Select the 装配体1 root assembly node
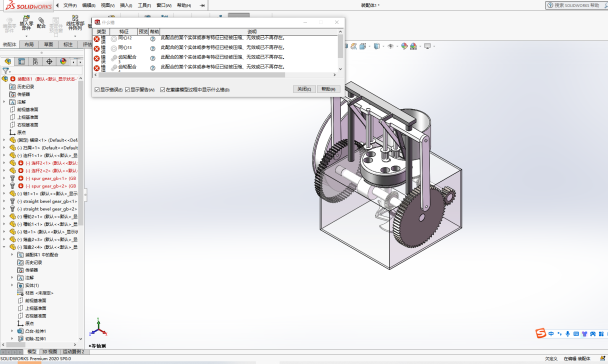Image resolution: width=608 pixels, height=364 pixels. (x=47, y=79)
